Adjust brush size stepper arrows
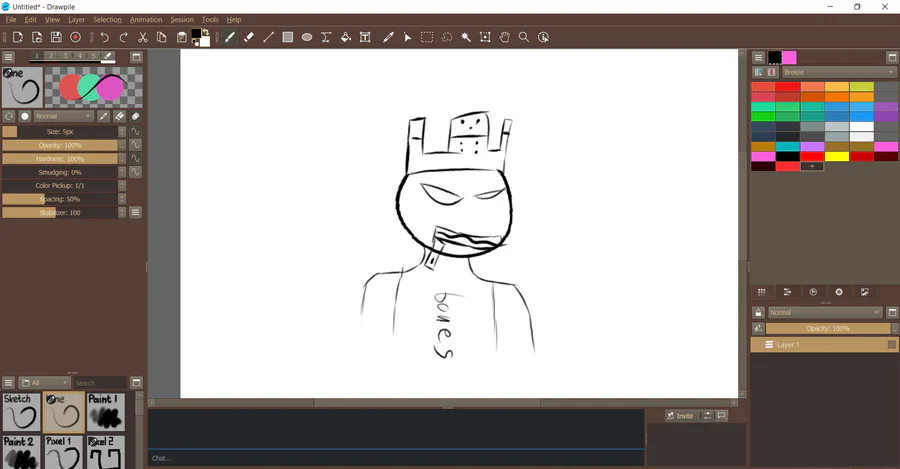The width and height of the screenshot is (900, 469). tap(122, 131)
